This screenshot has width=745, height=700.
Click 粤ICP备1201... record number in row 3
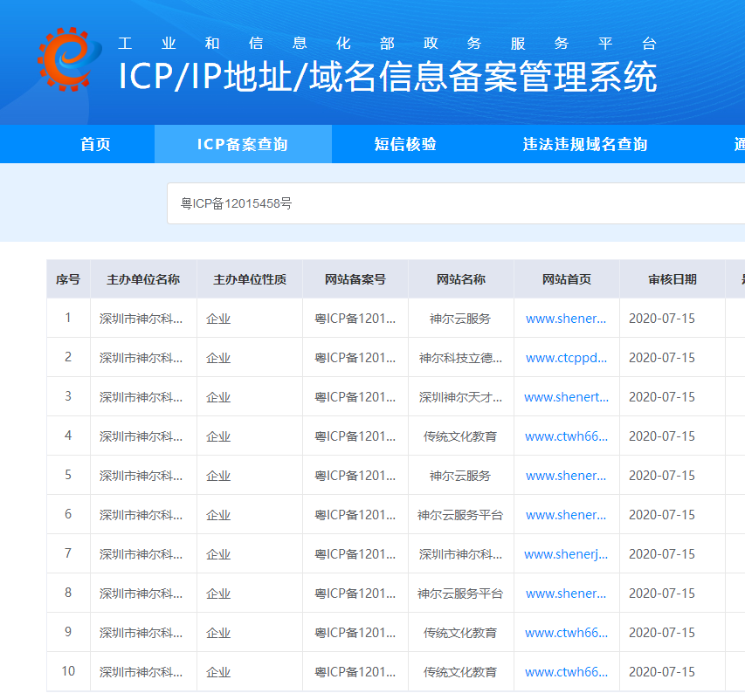[355, 397]
